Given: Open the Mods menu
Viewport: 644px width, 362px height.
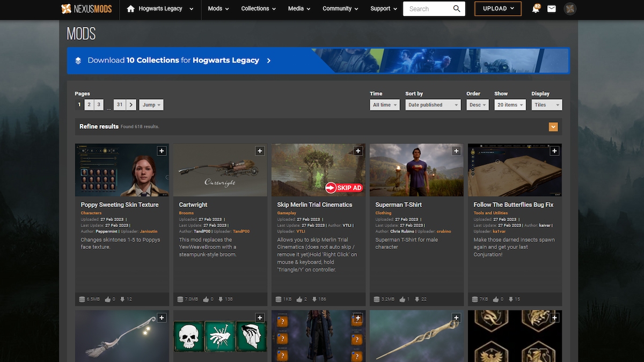Looking at the screenshot, I should click(218, 9).
